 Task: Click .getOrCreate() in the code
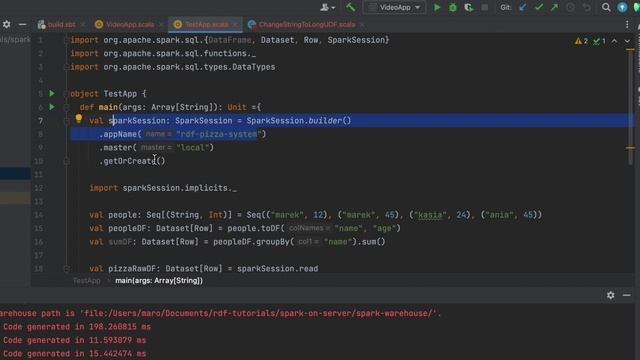[x=132, y=161]
